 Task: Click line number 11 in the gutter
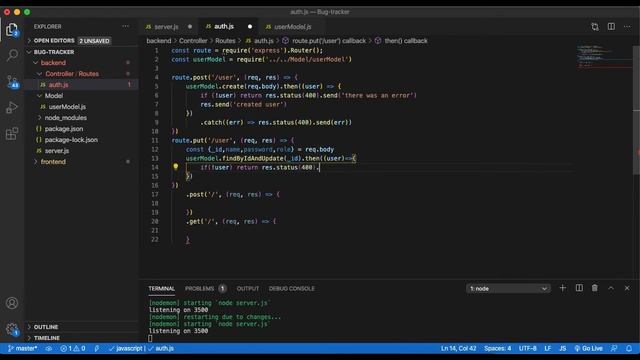coord(155,140)
